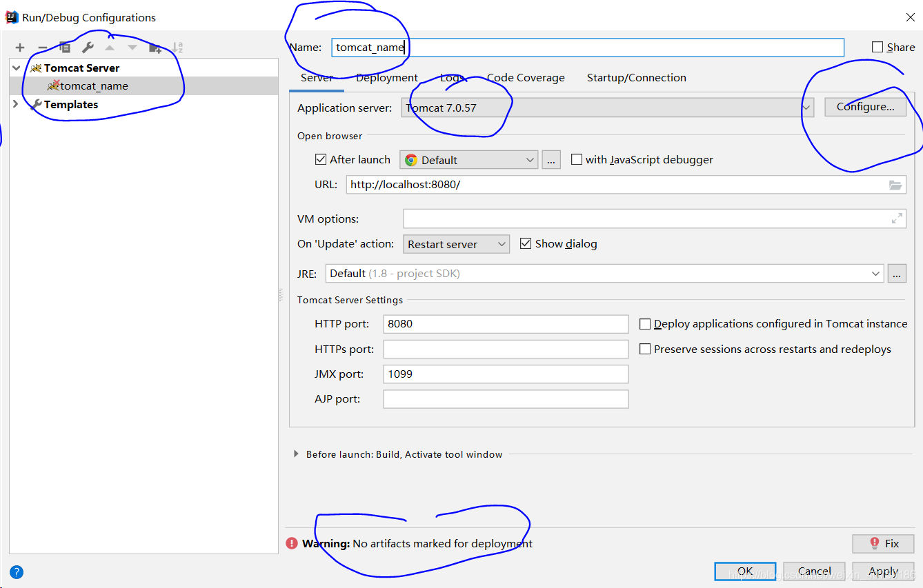The height and width of the screenshot is (588, 923).
Task: Create new folder icon in toolbar
Action: 155,48
